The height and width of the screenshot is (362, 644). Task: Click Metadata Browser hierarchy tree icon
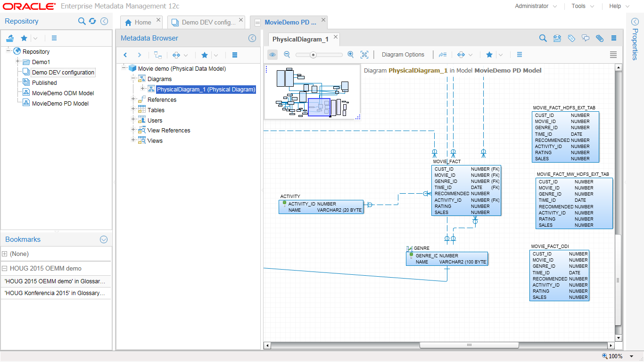click(x=158, y=55)
